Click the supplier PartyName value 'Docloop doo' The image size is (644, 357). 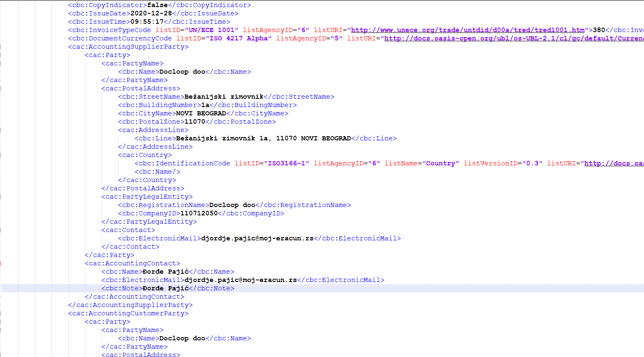[x=182, y=72]
